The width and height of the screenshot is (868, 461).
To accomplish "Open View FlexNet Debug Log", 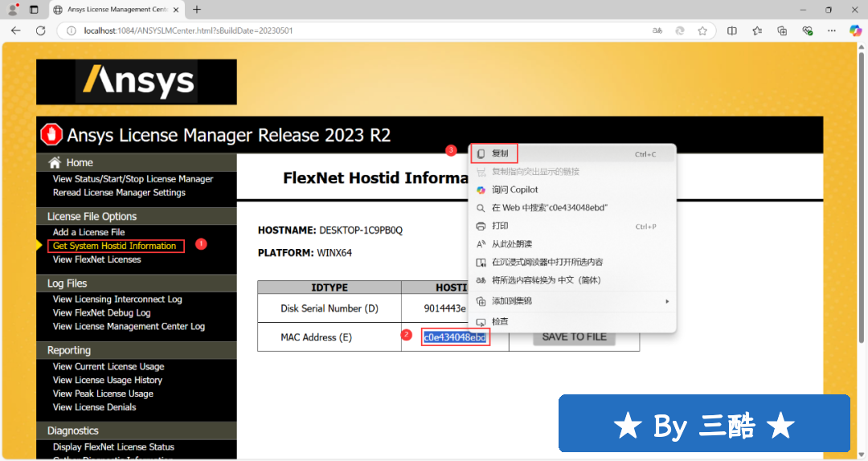I will click(101, 312).
